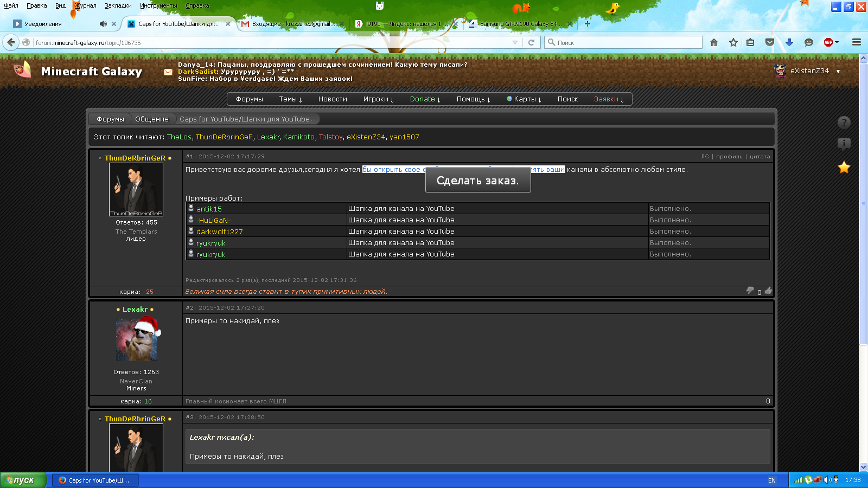Switch to the Samsung GT-I9190 Galaxy tab
Image resolution: width=868 pixels, height=488 pixels.
(519, 24)
